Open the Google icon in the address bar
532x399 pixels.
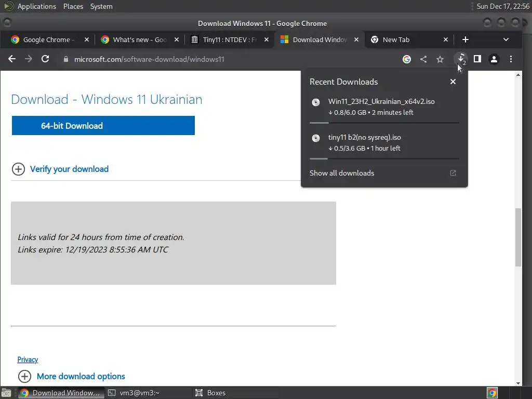(406, 59)
